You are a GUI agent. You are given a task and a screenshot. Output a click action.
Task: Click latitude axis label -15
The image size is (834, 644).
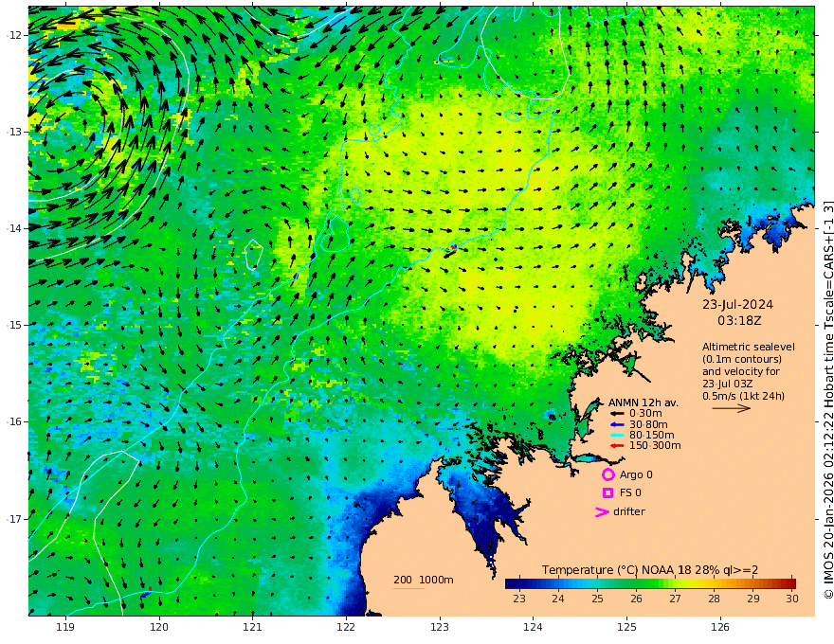click(x=14, y=325)
